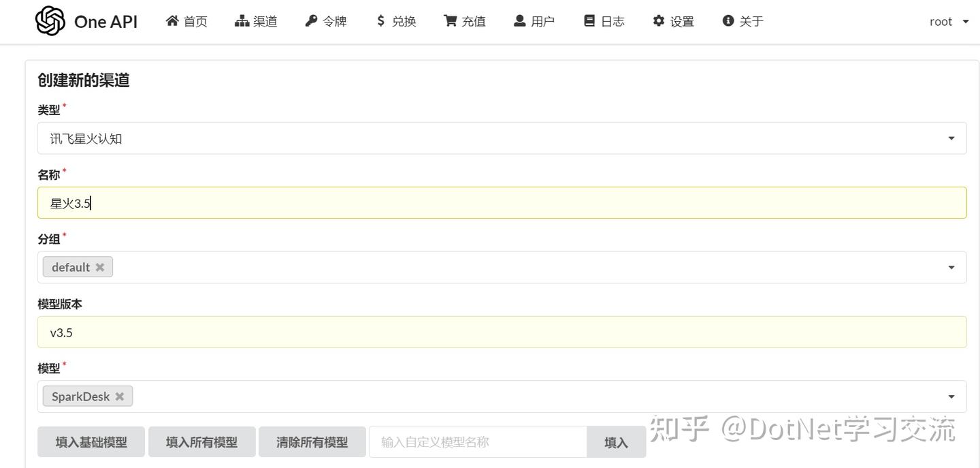Click the 填入基础模型 button

91,441
